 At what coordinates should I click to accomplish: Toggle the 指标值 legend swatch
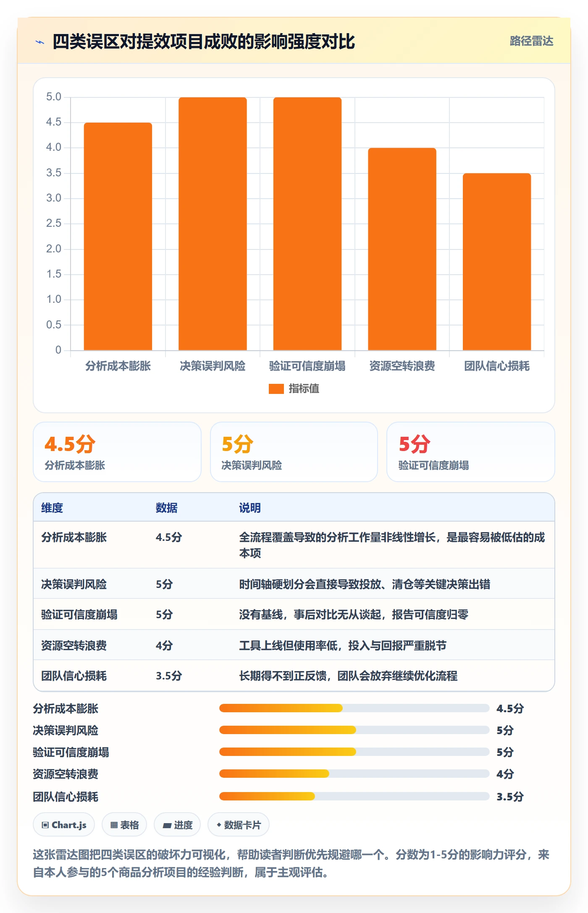[276, 389]
